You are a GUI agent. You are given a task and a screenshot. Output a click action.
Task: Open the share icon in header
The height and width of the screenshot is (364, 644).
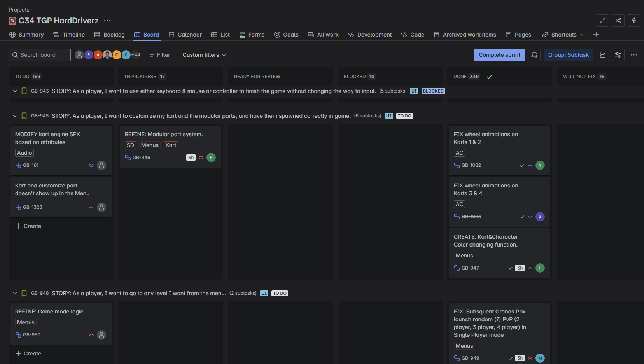[618, 21]
